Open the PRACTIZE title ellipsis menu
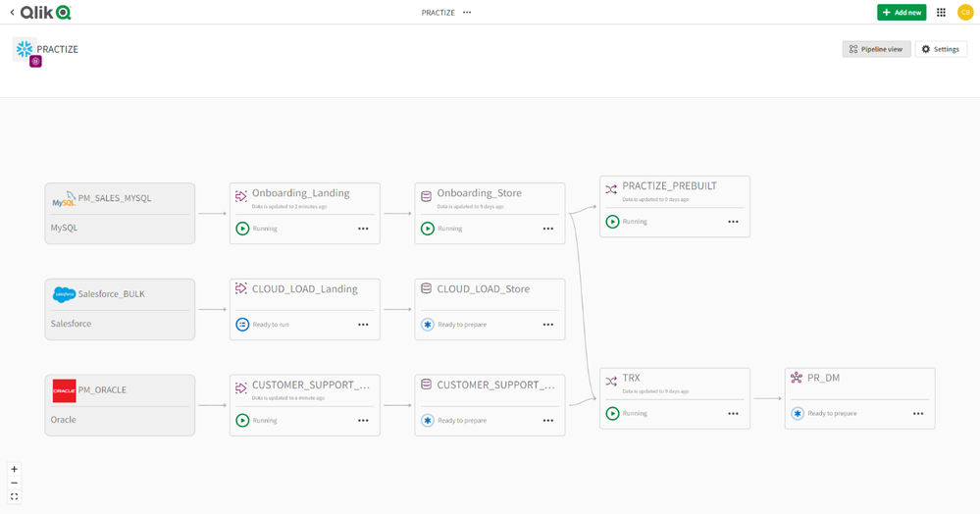980x514 pixels. pyautogui.click(x=467, y=13)
